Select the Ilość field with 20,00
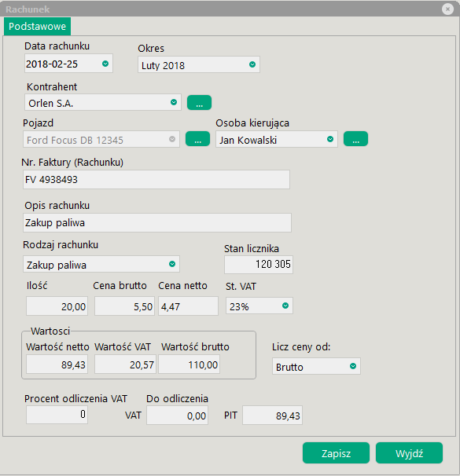The width and height of the screenshot is (460, 476). tap(57, 306)
